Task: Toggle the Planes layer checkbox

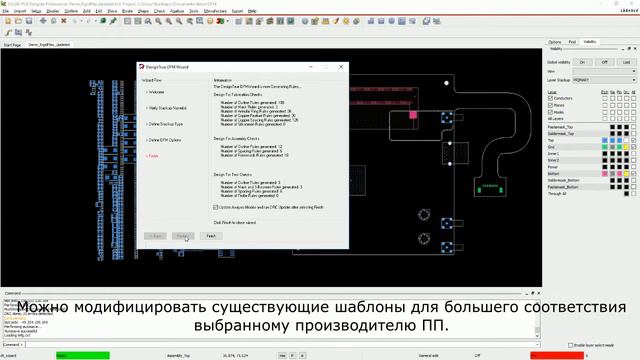Action: 550,105
